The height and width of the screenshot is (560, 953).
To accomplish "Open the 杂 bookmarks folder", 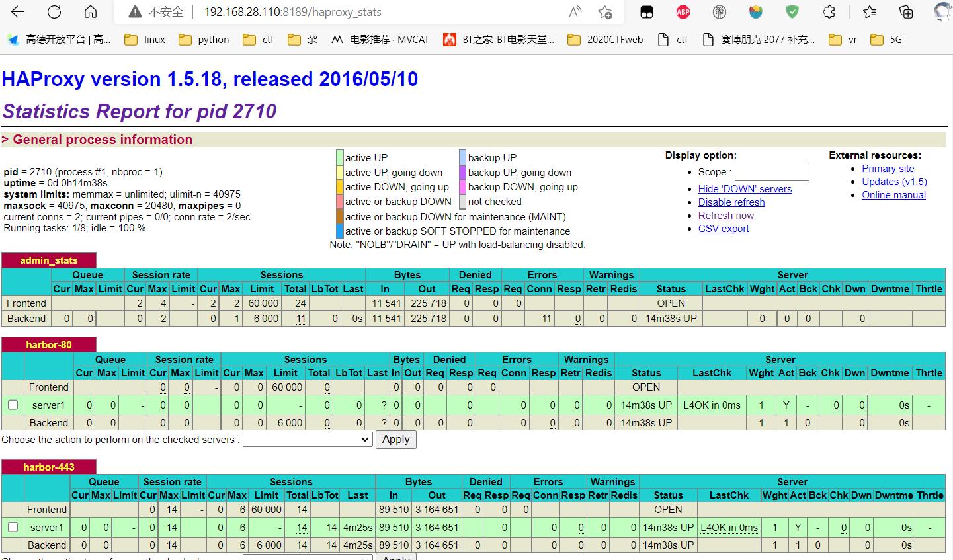I will coord(303,40).
